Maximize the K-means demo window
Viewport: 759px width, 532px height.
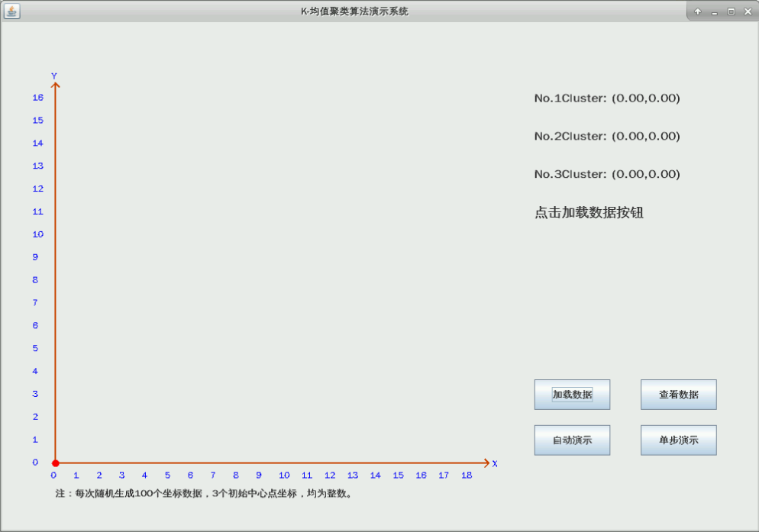[x=731, y=11]
